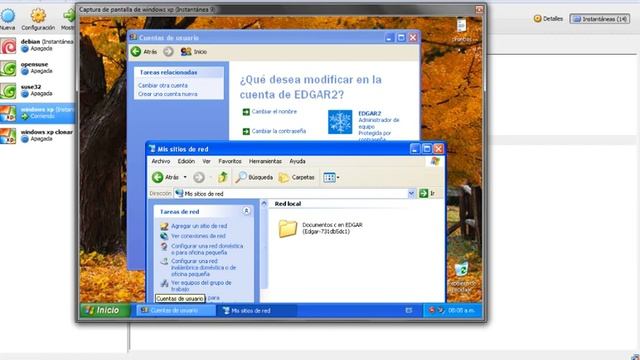Select the suse32 virtual machine

pos(37,90)
